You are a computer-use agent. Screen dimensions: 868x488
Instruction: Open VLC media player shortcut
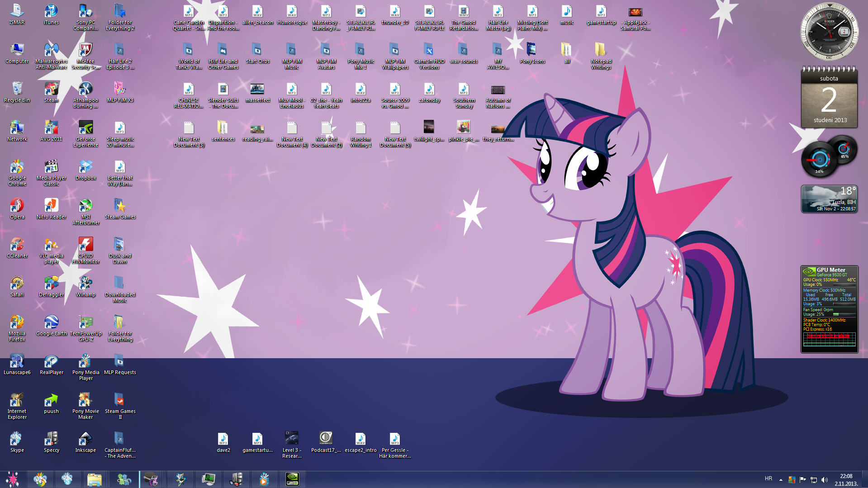51,251
